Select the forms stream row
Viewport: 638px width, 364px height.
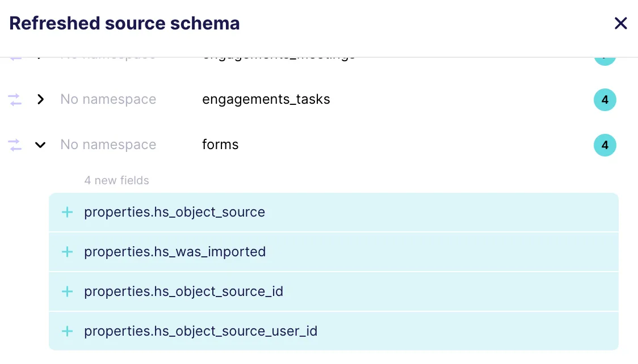coord(220,145)
